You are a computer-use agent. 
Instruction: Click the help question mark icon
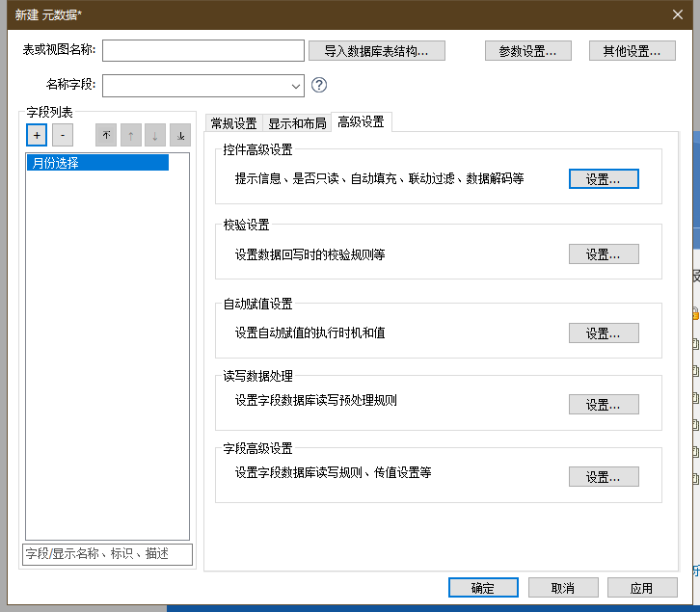coord(319,86)
